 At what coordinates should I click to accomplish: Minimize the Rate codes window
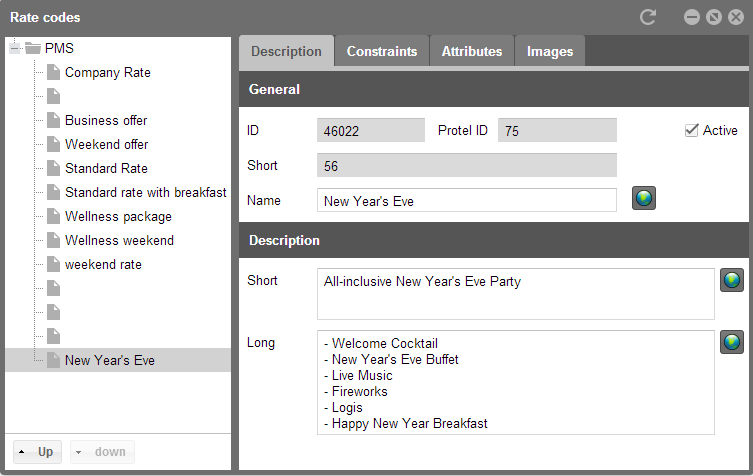tap(692, 18)
